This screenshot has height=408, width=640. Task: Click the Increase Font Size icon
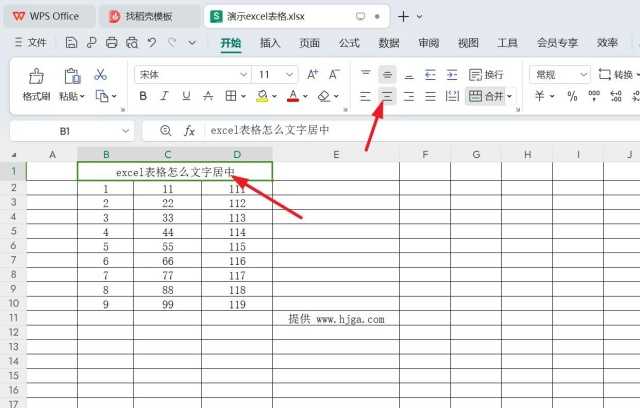pyautogui.click(x=312, y=75)
